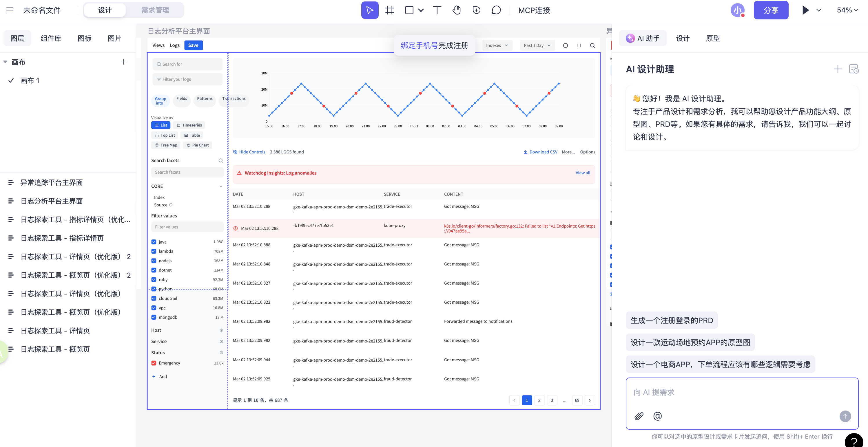This screenshot has width=868, height=447.
Task: Click the 分享 share button
Action: (x=771, y=10)
